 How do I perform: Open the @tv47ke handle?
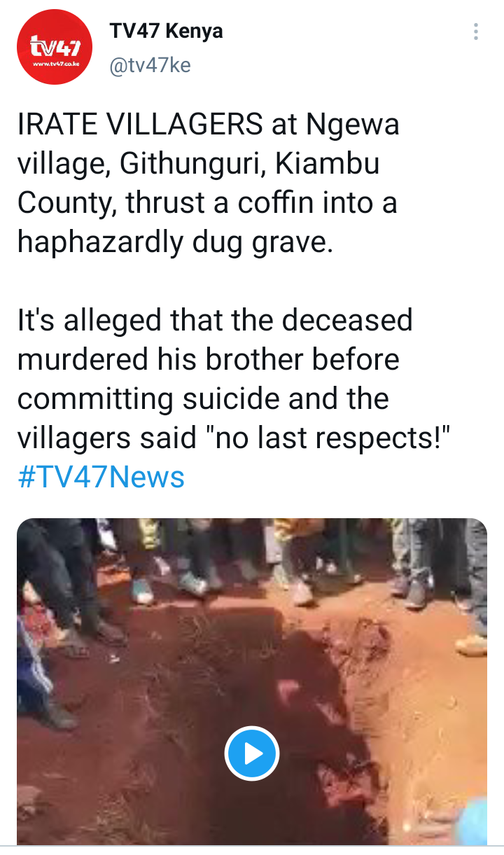pos(150,65)
